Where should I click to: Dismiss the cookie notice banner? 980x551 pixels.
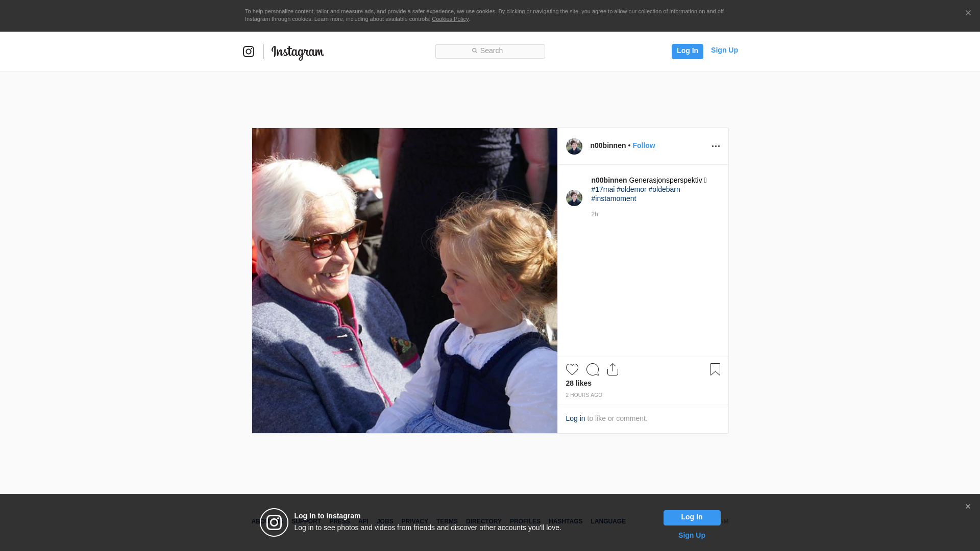[968, 13]
